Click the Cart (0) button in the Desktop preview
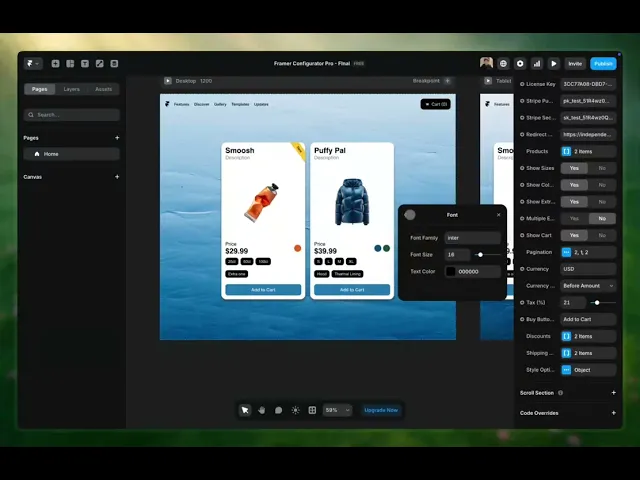Image resolution: width=640 pixels, height=480 pixels. point(436,104)
